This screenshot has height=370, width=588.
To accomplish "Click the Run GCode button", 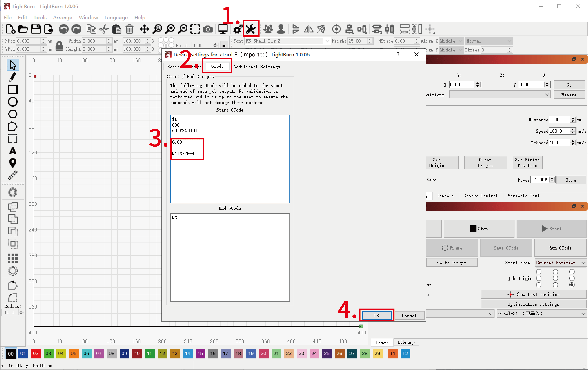I will 560,248.
